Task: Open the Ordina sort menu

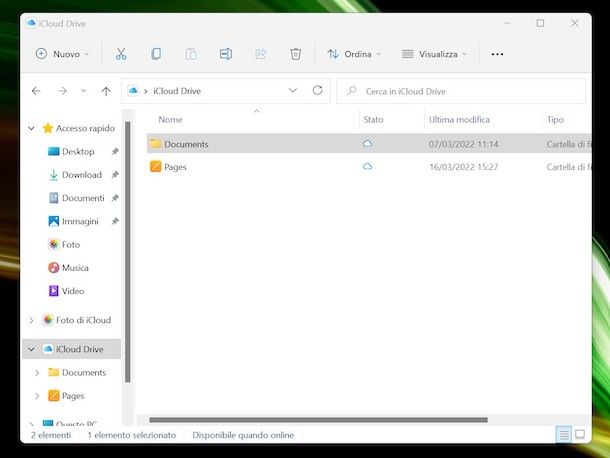Action: (354, 54)
